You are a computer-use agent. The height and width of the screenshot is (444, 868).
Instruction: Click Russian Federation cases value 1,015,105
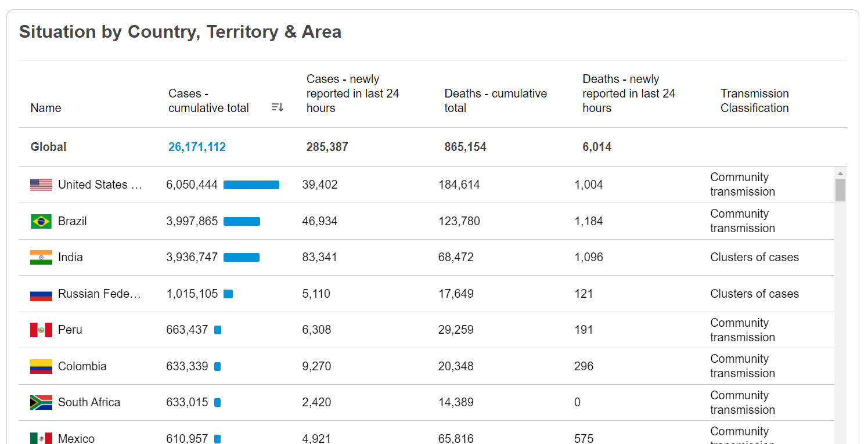(x=192, y=294)
